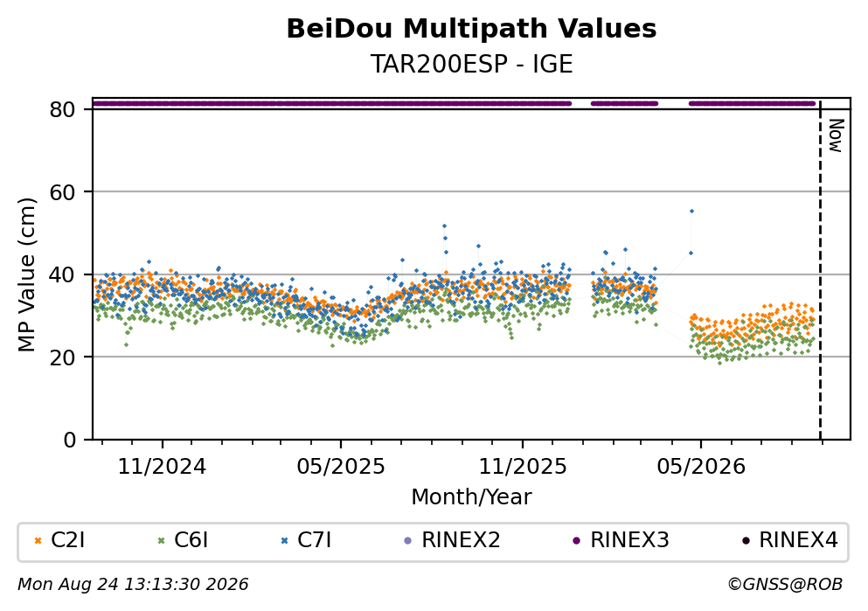Click the 11/2025 x-axis tick label
Viewport: 868px width, 611px height.
tap(523, 467)
